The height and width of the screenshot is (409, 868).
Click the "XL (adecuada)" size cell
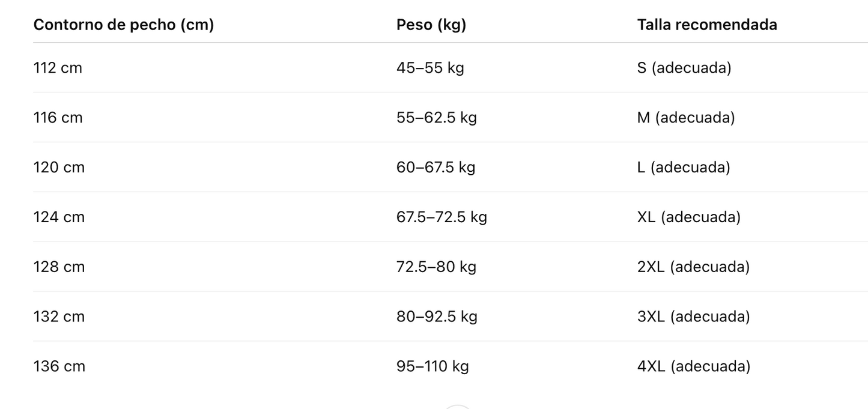point(688,217)
